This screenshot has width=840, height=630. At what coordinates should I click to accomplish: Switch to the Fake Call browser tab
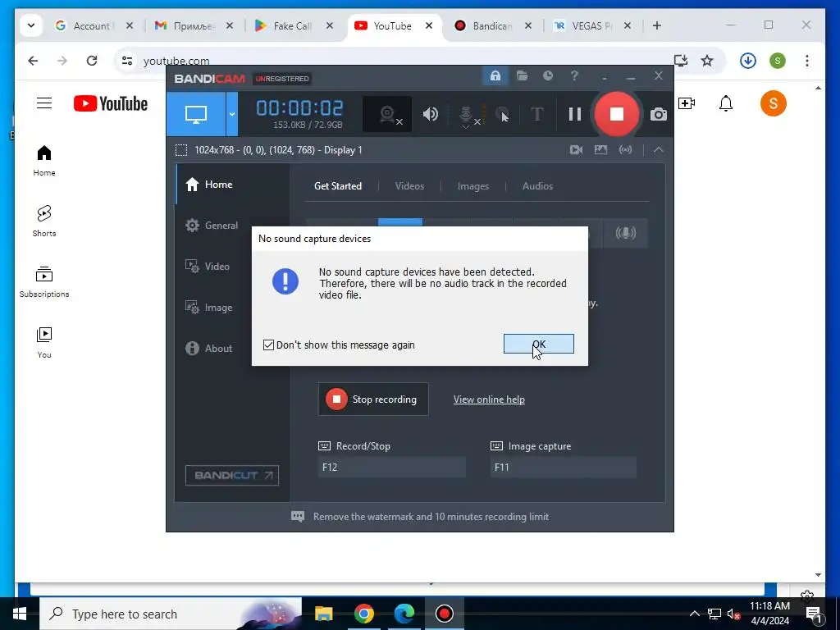tap(293, 25)
